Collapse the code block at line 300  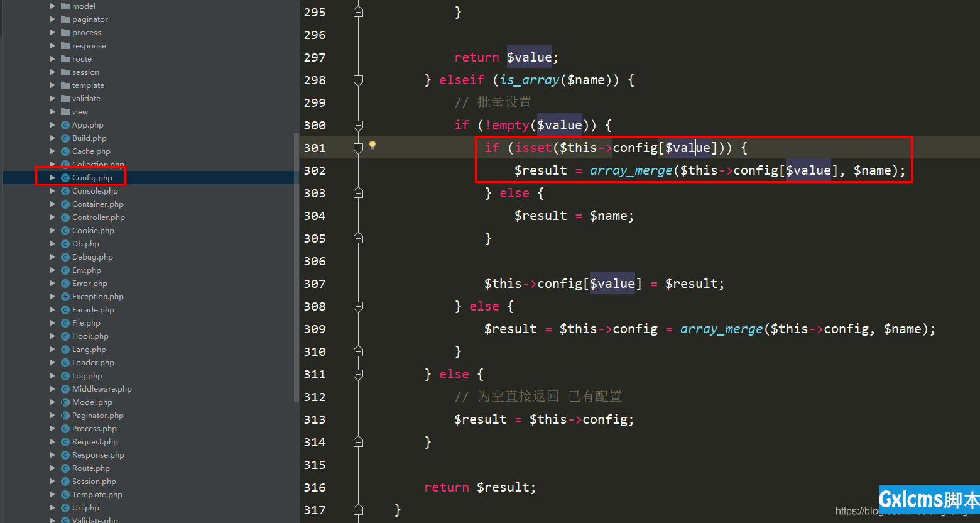[x=358, y=125]
